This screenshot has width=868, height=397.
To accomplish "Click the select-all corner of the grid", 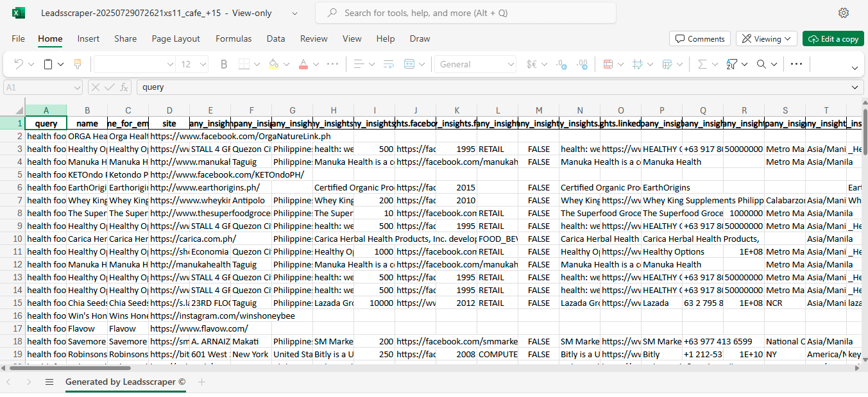I will (x=13, y=110).
